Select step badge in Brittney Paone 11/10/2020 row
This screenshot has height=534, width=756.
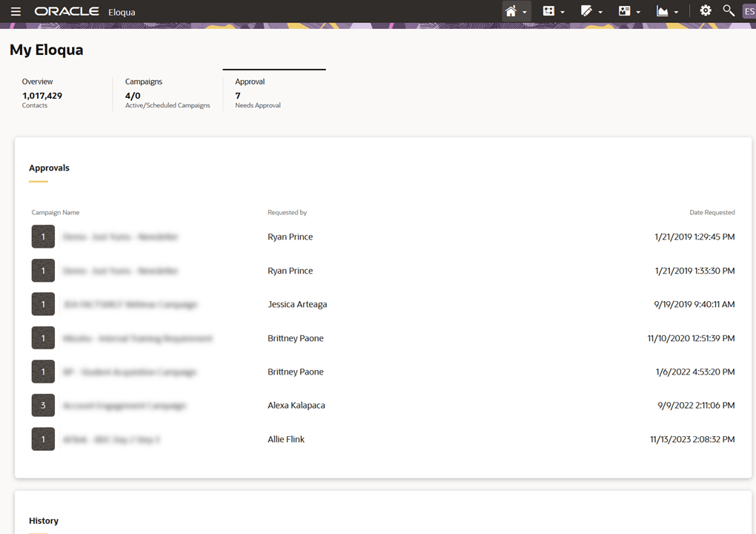coord(43,338)
